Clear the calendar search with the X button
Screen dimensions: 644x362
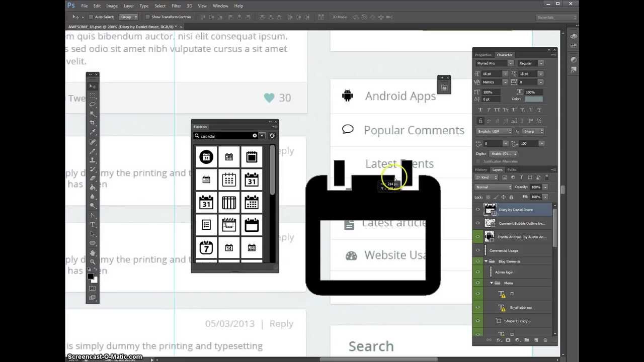coord(255,136)
